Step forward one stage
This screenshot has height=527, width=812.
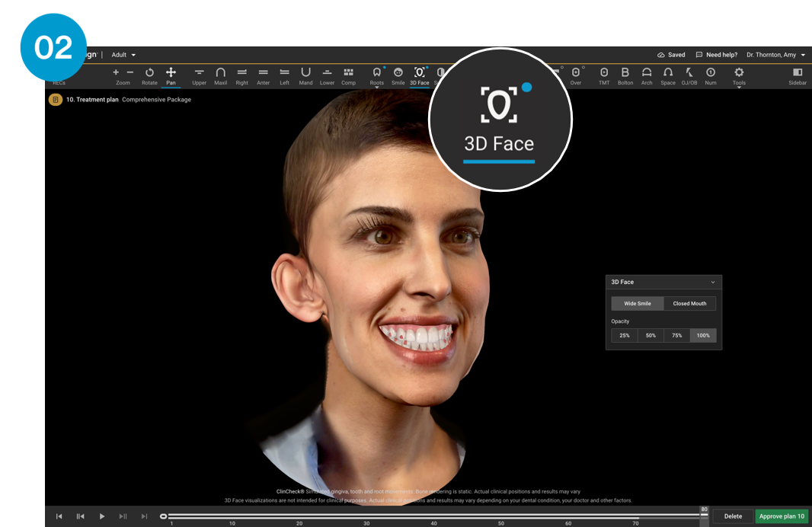(123, 516)
